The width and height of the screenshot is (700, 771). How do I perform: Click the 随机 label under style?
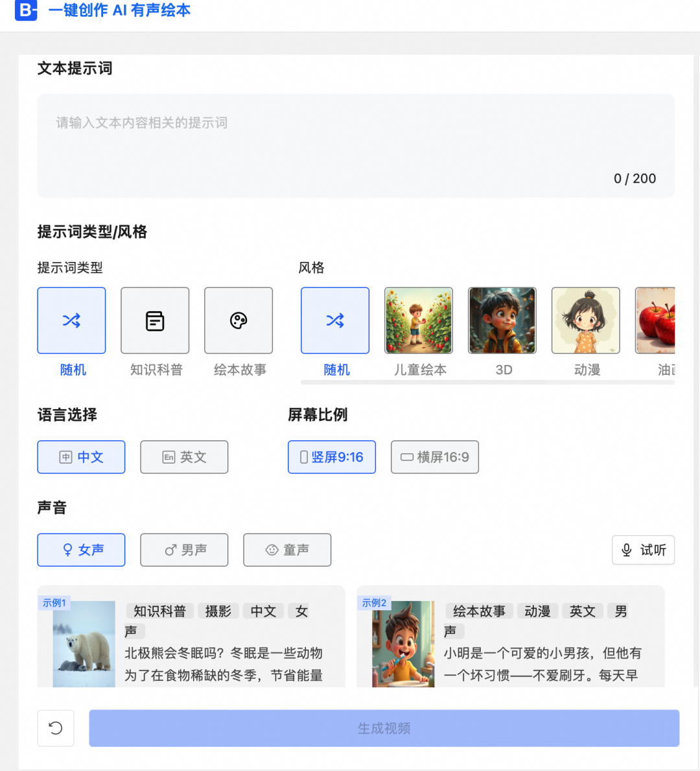[x=337, y=370]
